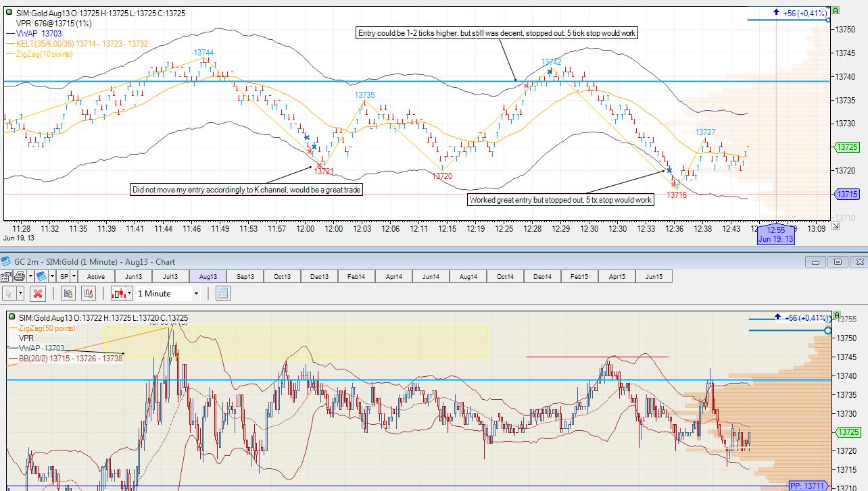Select the Oct13 contract tab

point(283,276)
